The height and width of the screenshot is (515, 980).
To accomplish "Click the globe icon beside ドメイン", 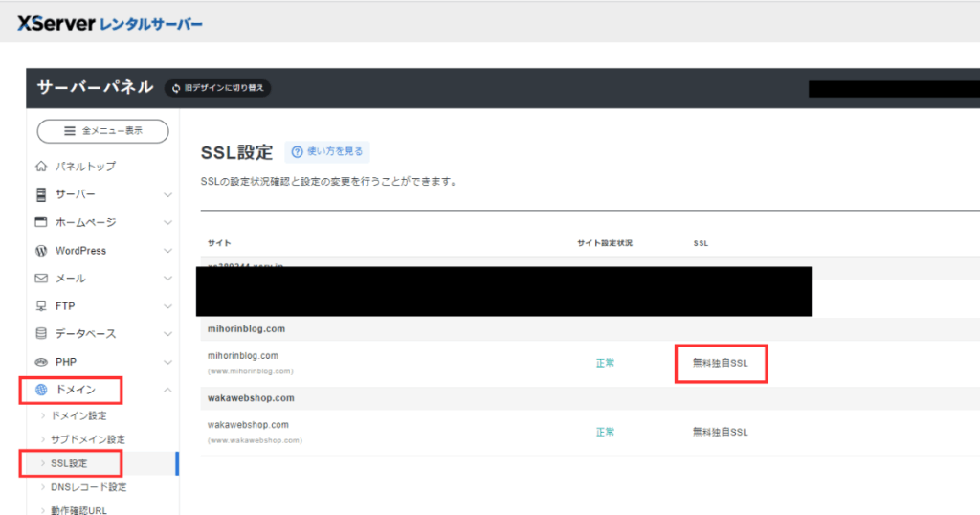I will 41,391.
